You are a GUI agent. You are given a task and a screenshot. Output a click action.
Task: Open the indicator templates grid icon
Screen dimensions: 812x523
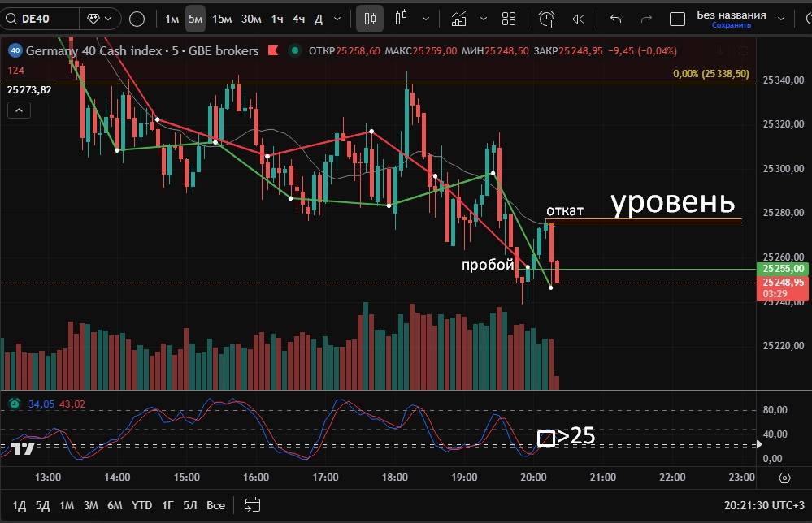coord(509,19)
